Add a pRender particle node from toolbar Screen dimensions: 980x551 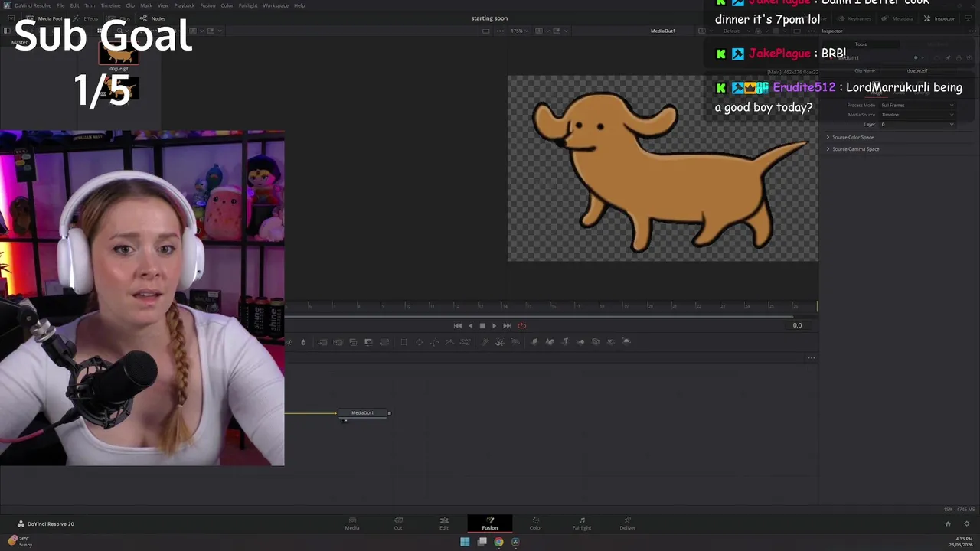coord(515,341)
